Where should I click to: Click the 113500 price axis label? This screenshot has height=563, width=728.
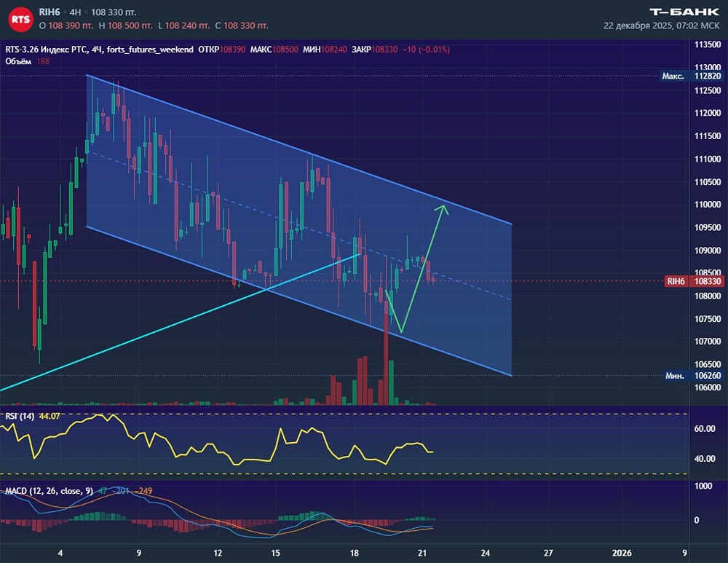click(708, 44)
